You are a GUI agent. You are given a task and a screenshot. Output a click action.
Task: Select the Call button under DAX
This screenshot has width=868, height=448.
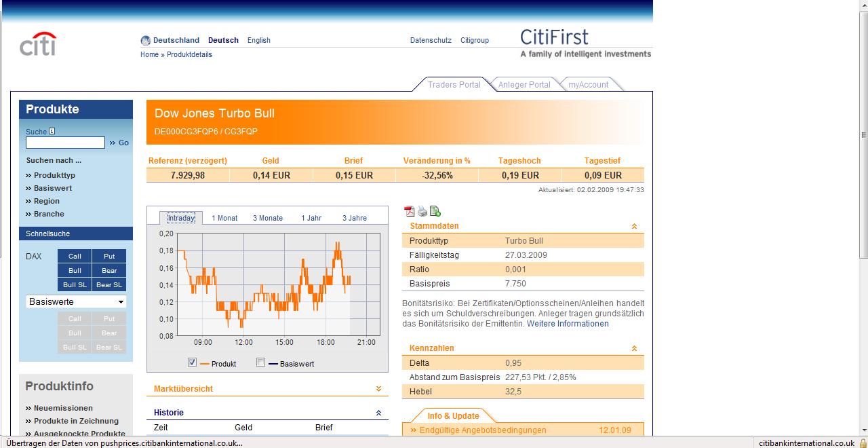tap(74, 256)
